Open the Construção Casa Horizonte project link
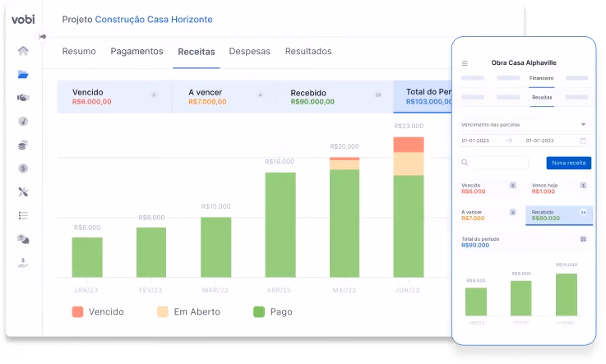Viewport: 606px width, 364px height. tap(154, 19)
